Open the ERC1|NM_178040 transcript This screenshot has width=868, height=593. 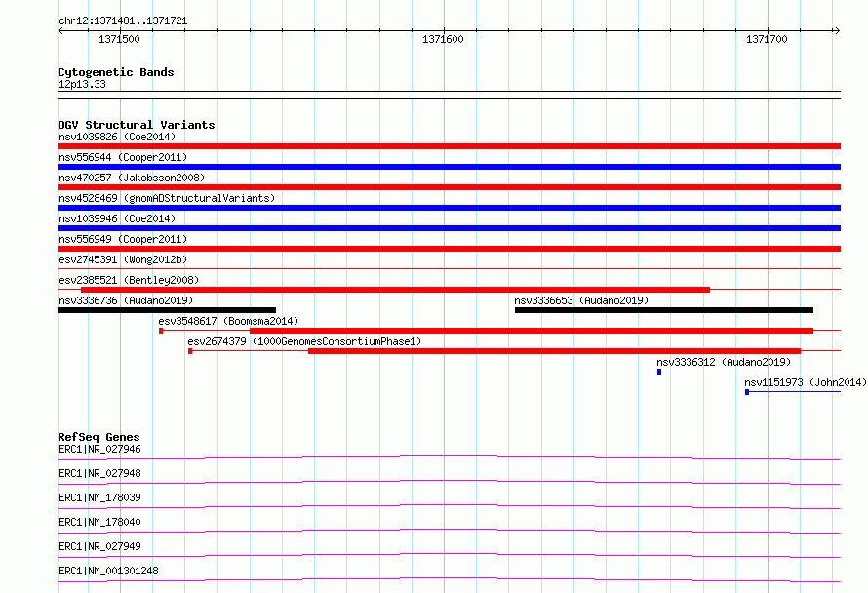point(99,522)
